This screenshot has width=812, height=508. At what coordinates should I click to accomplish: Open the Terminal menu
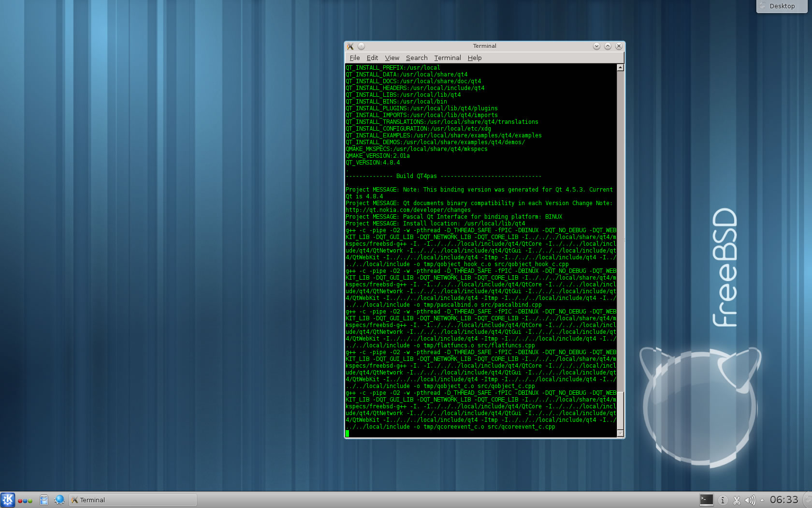[448, 58]
